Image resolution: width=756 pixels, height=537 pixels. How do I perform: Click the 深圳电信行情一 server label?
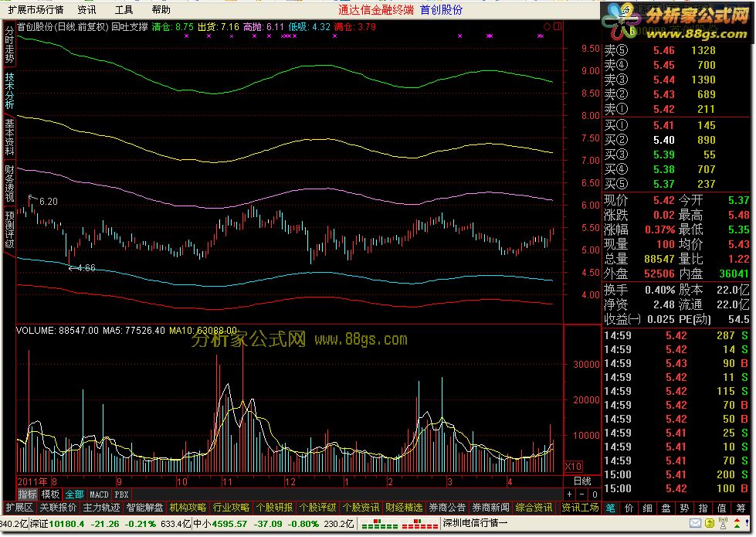click(x=474, y=524)
